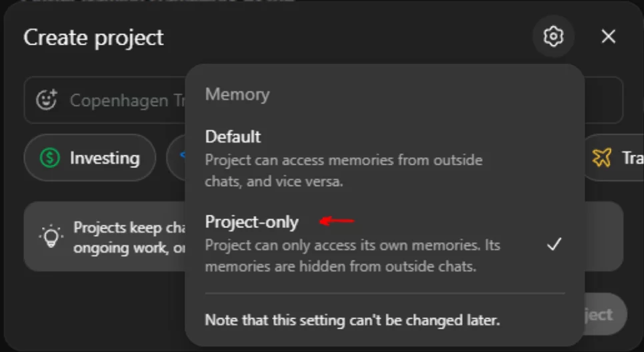Click the checkmark beside Project-only
The image size is (644, 352).
(x=554, y=245)
